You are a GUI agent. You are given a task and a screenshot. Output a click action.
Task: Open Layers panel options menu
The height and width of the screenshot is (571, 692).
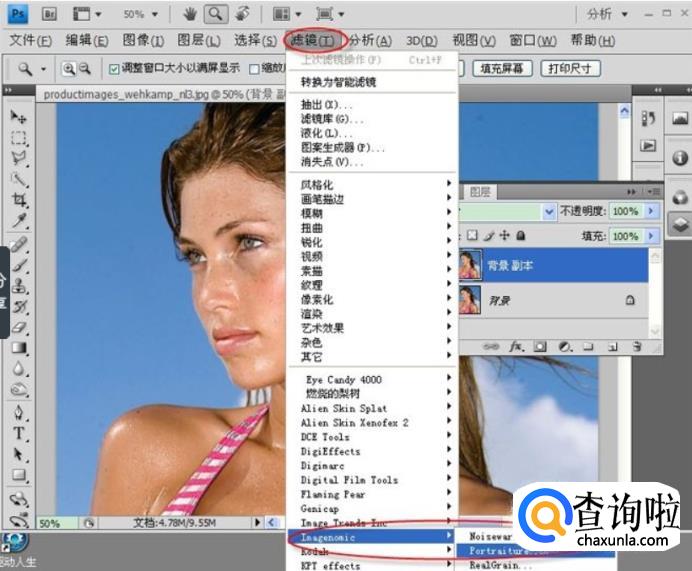(654, 192)
